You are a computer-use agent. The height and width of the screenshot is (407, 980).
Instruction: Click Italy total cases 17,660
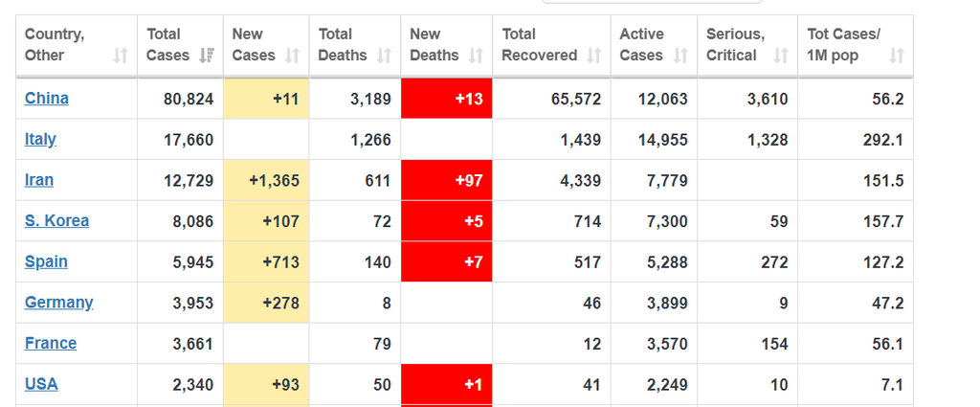click(189, 140)
